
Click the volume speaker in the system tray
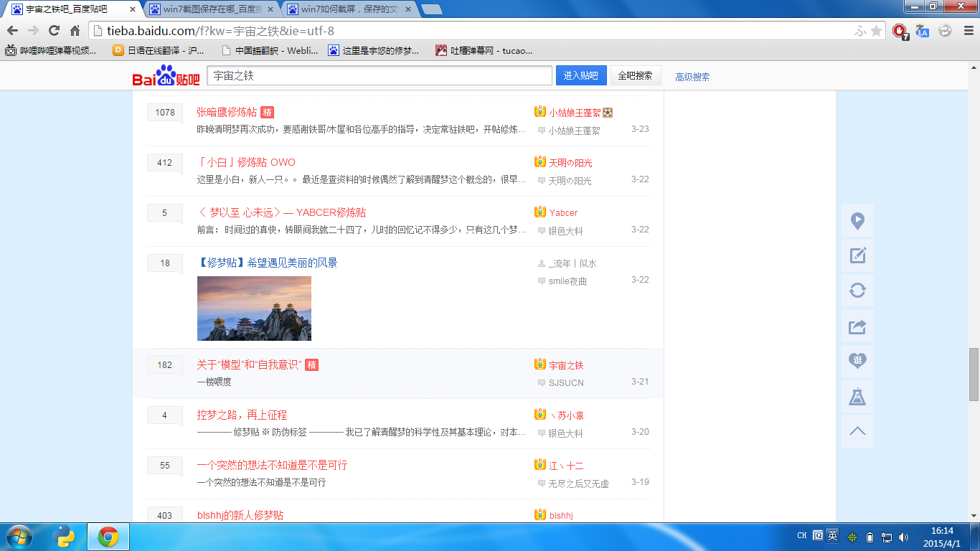pyautogui.click(x=904, y=537)
